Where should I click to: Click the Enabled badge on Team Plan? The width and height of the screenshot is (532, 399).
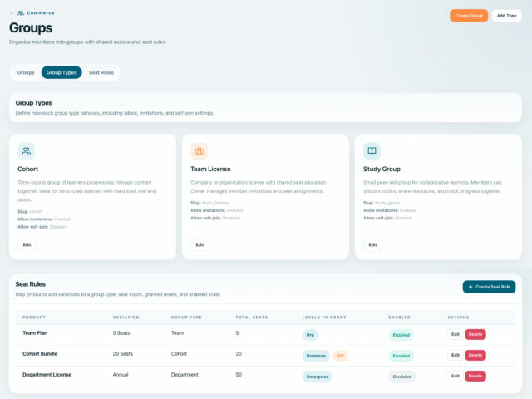pyautogui.click(x=401, y=335)
